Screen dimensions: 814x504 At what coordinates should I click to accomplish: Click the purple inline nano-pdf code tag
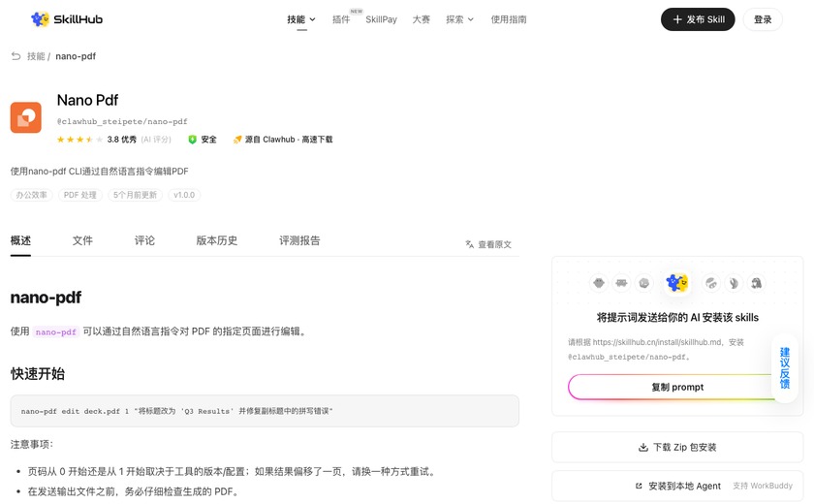tap(56, 331)
